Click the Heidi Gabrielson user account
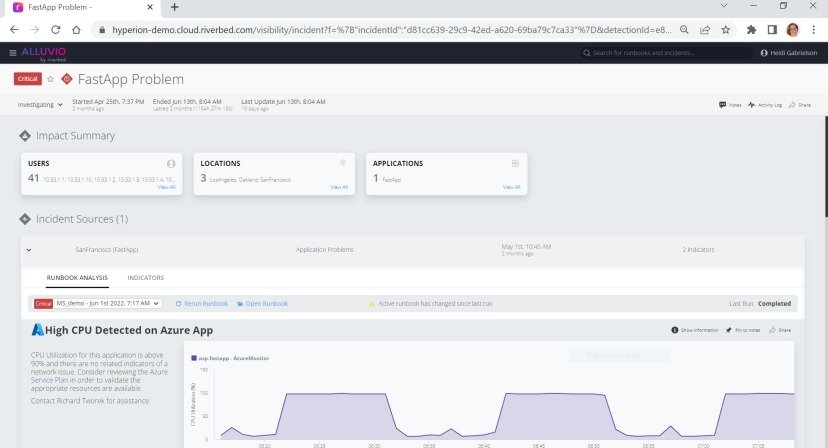Image resolution: width=828 pixels, height=448 pixels. (790, 52)
